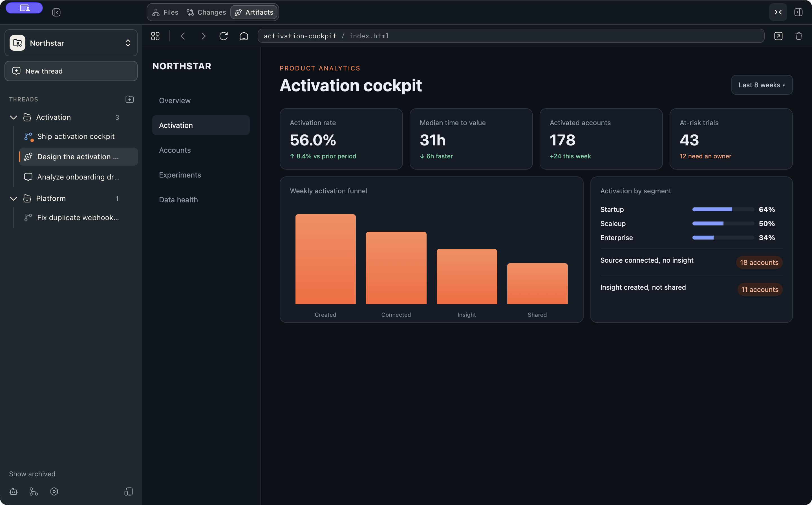Click the branch icon for Ship activation cockpit

point(28,137)
